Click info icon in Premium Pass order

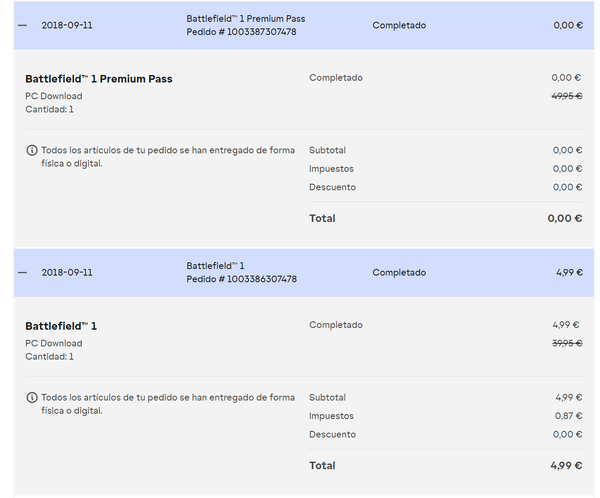(x=32, y=150)
